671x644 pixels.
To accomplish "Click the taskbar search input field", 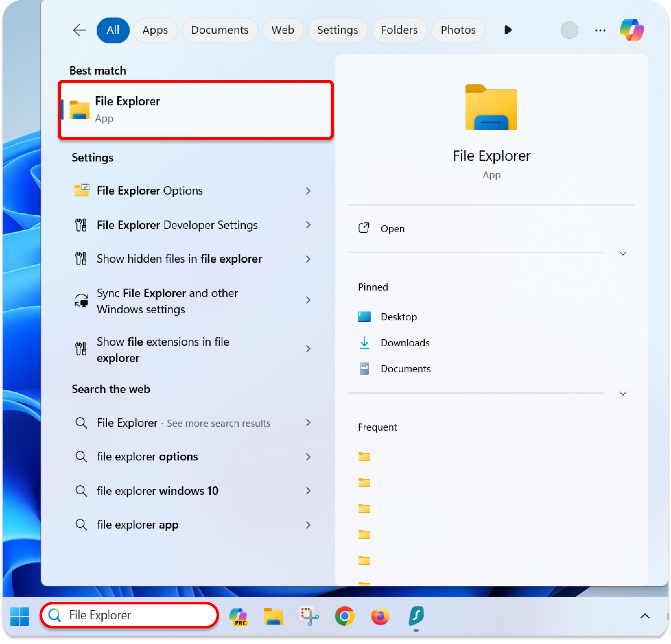I will (x=137, y=615).
